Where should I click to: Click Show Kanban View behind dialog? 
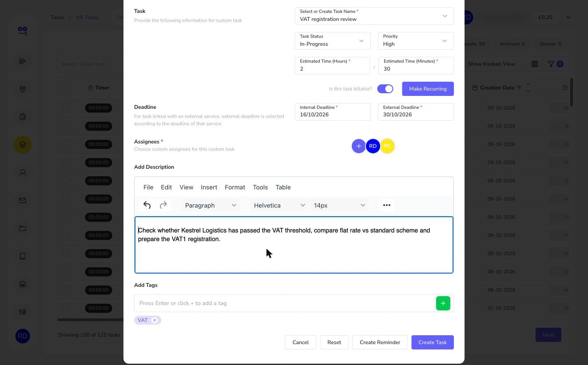click(x=492, y=64)
